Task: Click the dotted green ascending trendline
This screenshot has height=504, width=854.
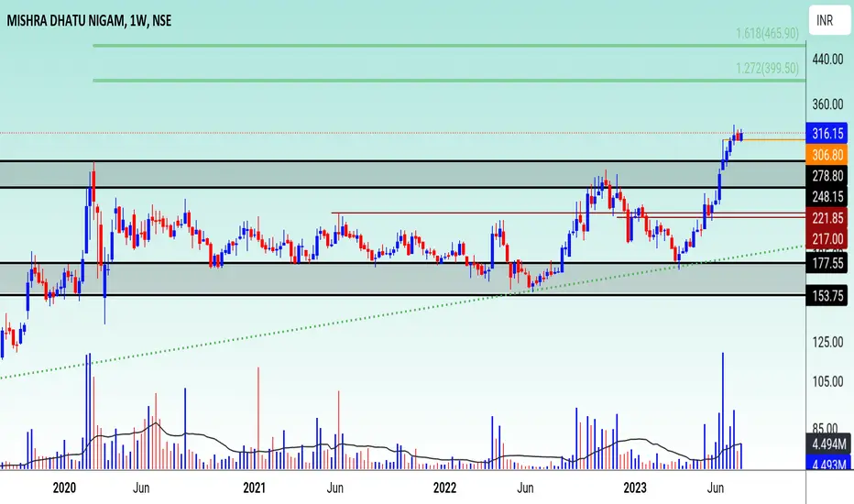Action: tap(402, 312)
